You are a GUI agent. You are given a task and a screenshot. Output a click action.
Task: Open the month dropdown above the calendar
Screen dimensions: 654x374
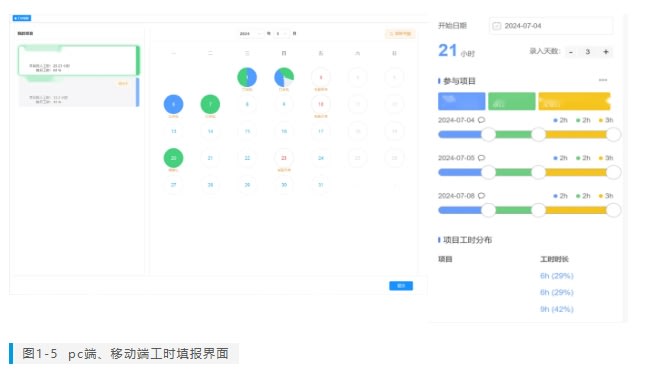[x=282, y=33]
